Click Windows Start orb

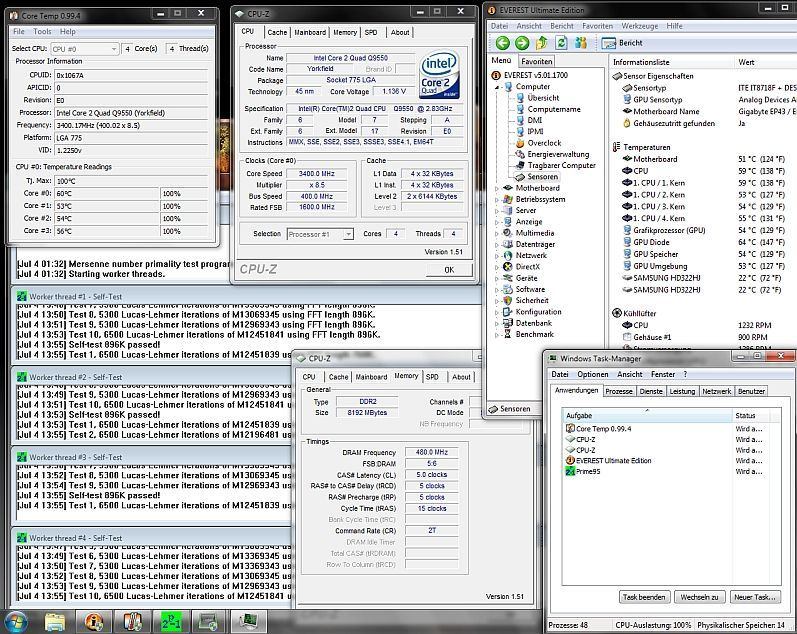coord(15,621)
